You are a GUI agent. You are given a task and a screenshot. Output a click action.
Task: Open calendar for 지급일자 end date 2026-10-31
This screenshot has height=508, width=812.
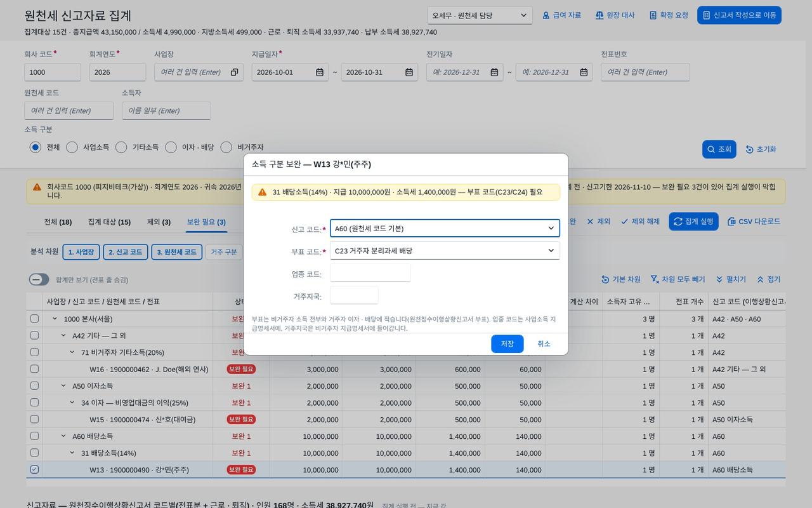pyautogui.click(x=410, y=72)
